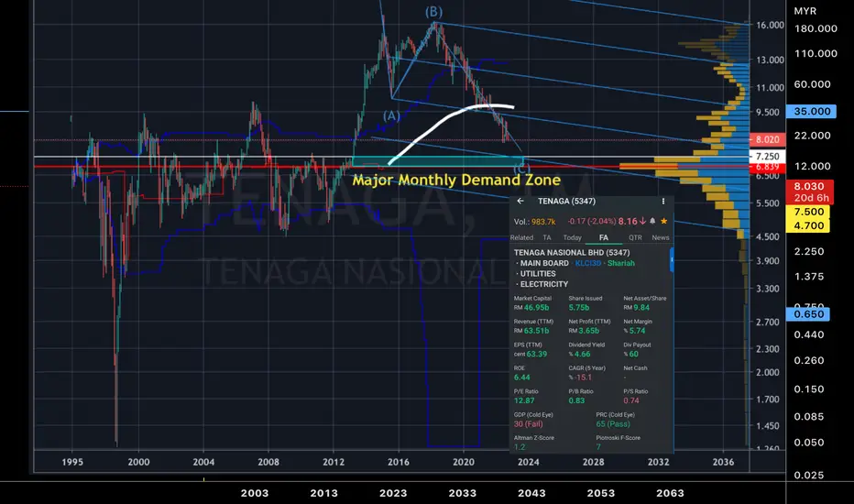Click the P/B Ratio value 0.83
This screenshot has height=504, width=854.
(576, 401)
